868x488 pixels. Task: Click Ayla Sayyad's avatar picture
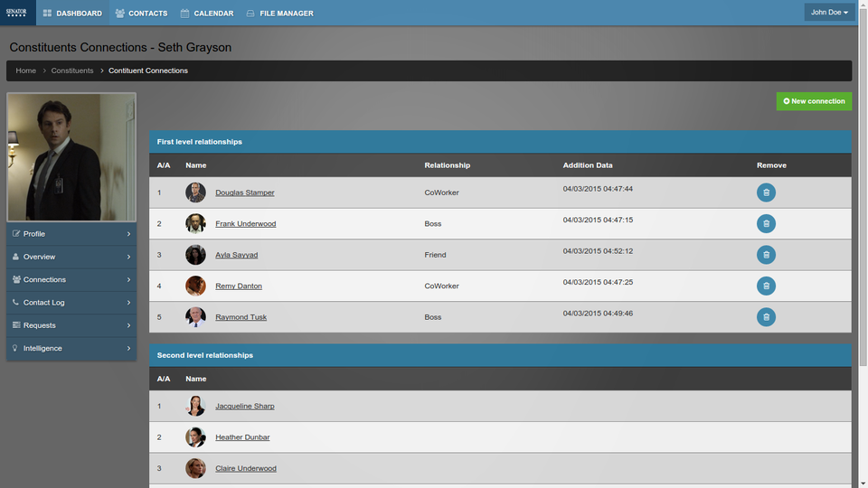tap(195, 255)
